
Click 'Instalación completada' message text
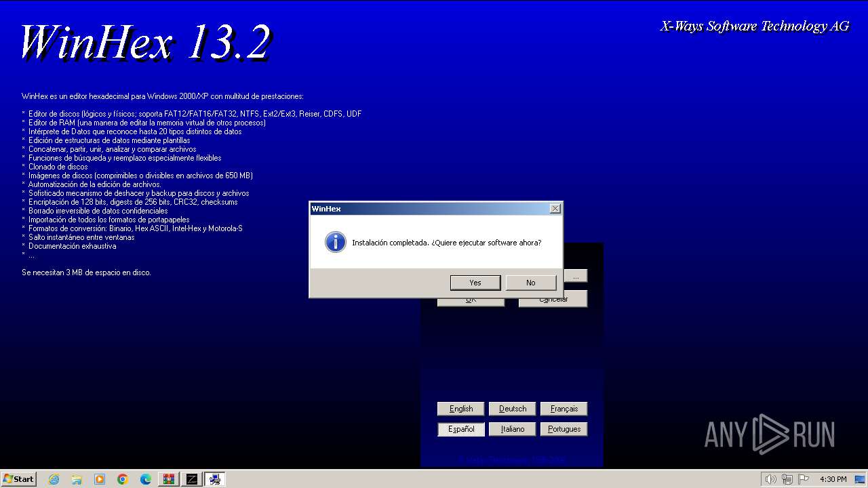pos(447,243)
